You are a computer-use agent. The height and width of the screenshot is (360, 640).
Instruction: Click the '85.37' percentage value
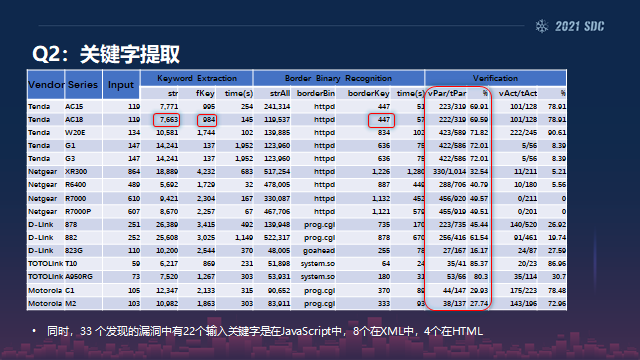coord(479,264)
